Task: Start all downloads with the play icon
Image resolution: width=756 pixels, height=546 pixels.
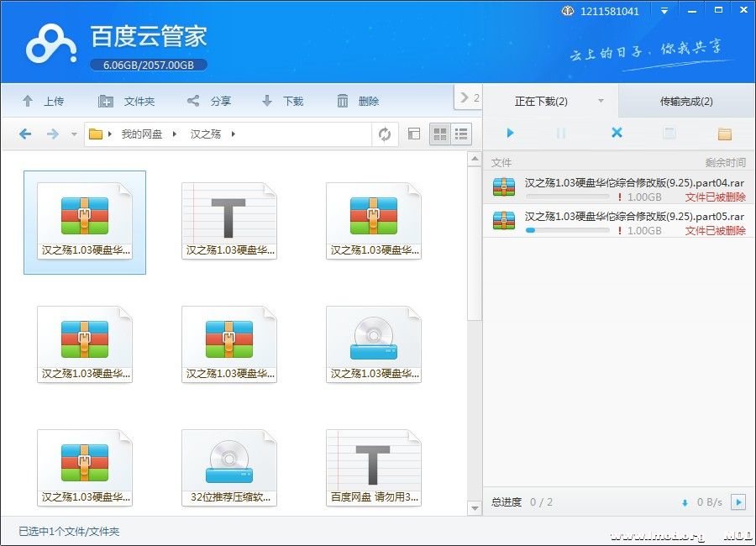Action: (510, 134)
